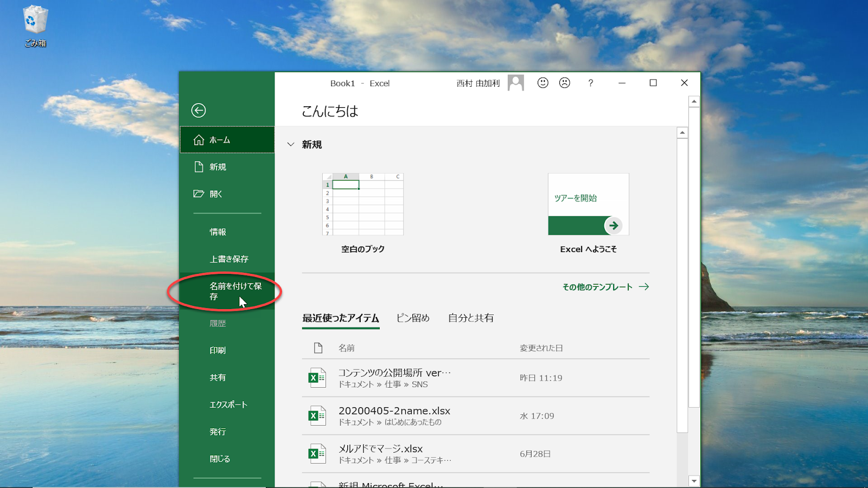Open the 情報 page

(227, 232)
